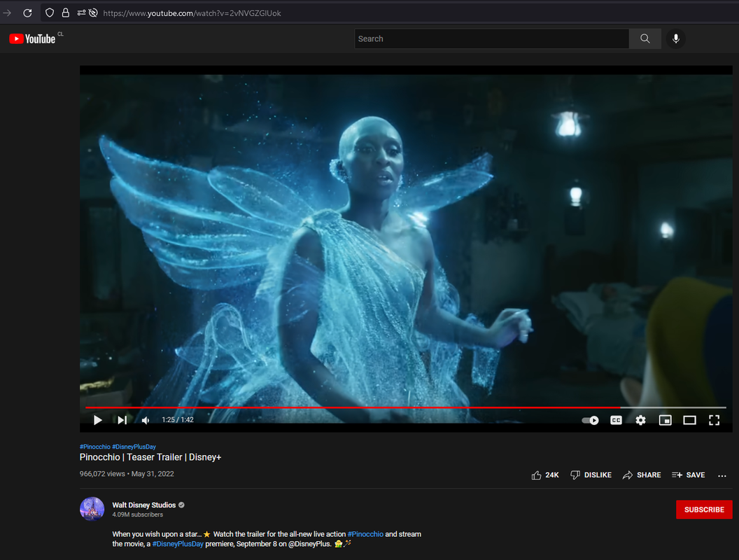Click the Search input field
The height and width of the screenshot is (560, 739).
click(491, 38)
